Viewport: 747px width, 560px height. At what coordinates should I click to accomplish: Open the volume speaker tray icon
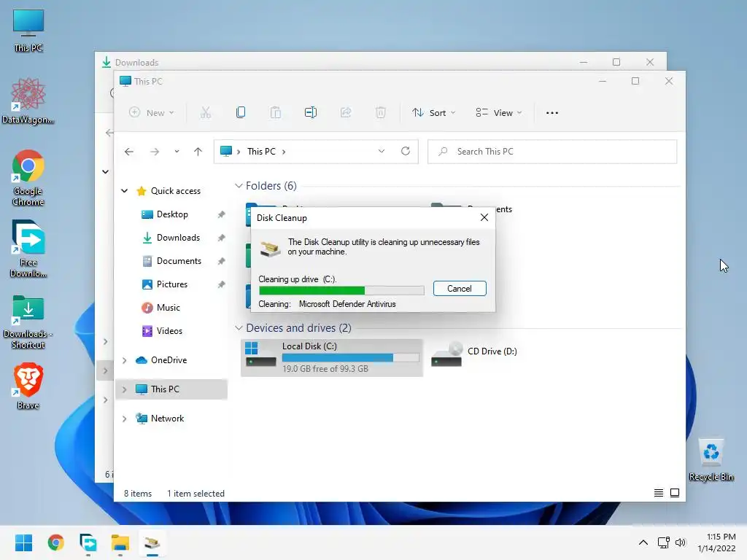click(681, 542)
